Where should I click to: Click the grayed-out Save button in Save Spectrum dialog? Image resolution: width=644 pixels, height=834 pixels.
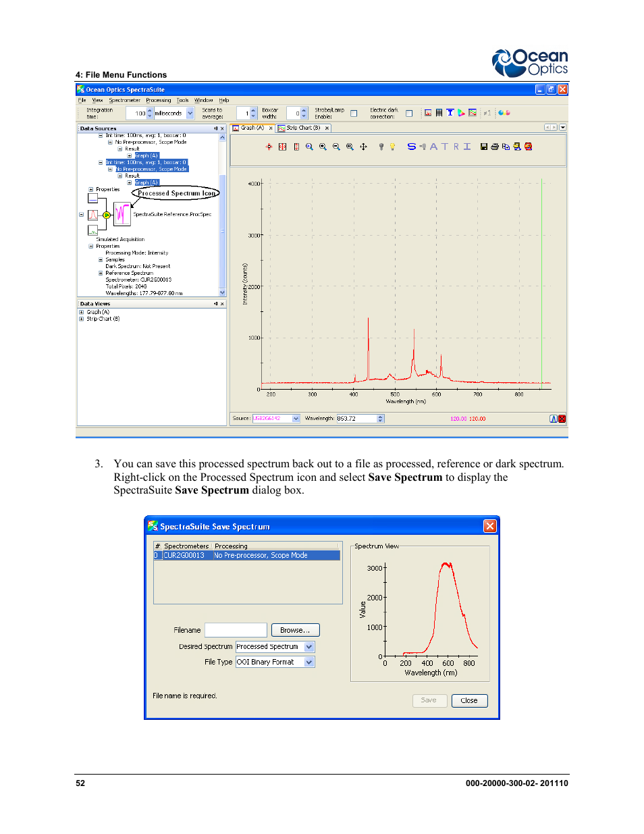tap(429, 701)
